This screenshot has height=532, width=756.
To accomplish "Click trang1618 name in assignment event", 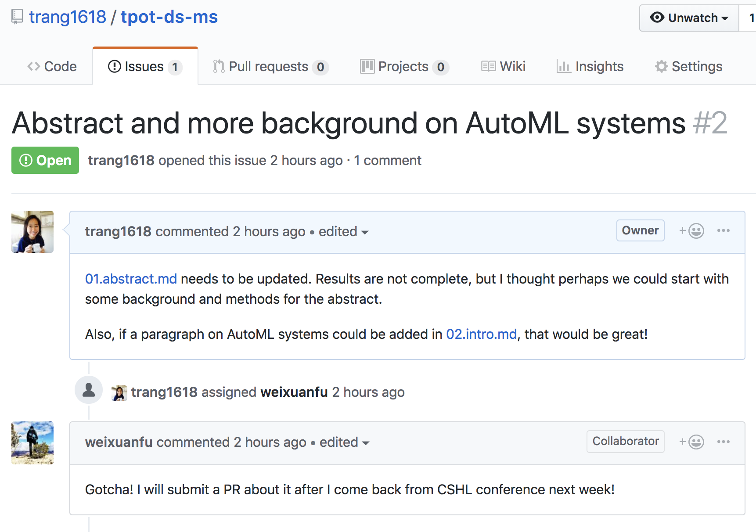I will [164, 392].
